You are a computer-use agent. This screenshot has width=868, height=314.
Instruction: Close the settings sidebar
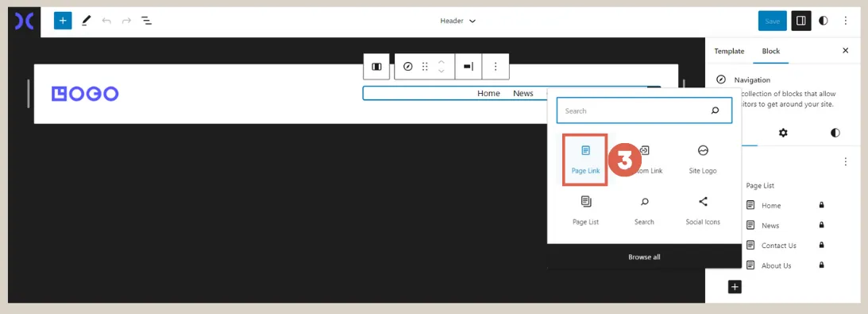[x=845, y=50]
